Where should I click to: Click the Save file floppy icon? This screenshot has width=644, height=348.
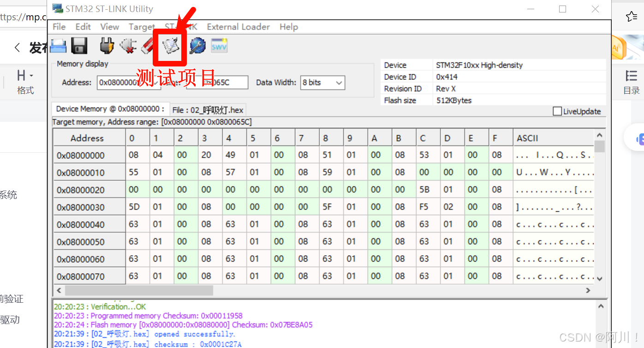pos(79,46)
